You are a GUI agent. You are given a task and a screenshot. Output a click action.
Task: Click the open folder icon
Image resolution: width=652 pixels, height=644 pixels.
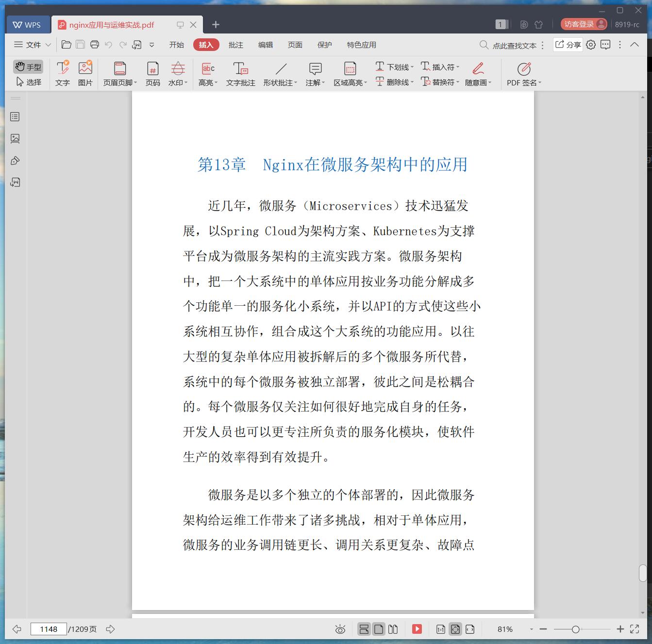(x=67, y=45)
